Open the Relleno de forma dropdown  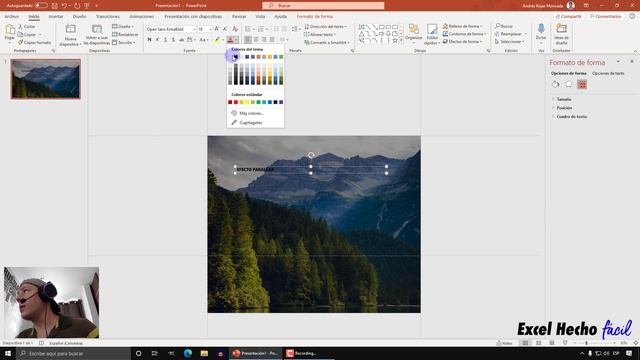click(463, 26)
